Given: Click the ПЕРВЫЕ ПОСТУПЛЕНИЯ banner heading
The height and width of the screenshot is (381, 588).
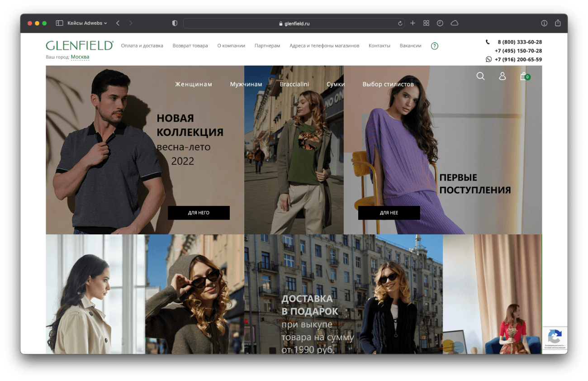Looking at the screenshot, I should pyautogui.click(x=475, y=184).
